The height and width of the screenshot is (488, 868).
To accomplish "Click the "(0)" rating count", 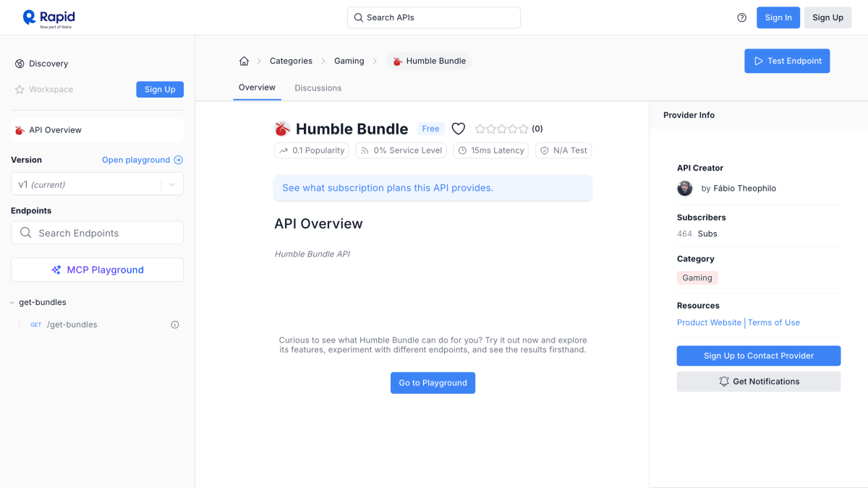I will [537, 129].
